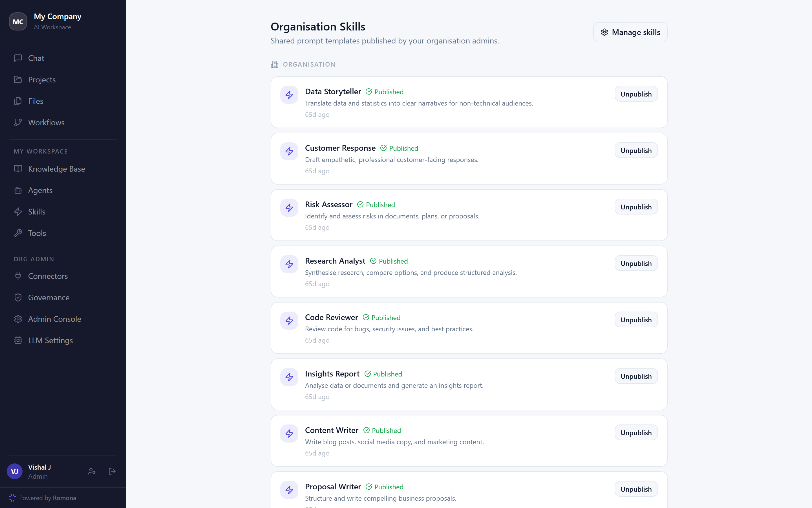Click the Translate data and statistics description
Viewport: 812px width, 508px height.
(419, 103)
